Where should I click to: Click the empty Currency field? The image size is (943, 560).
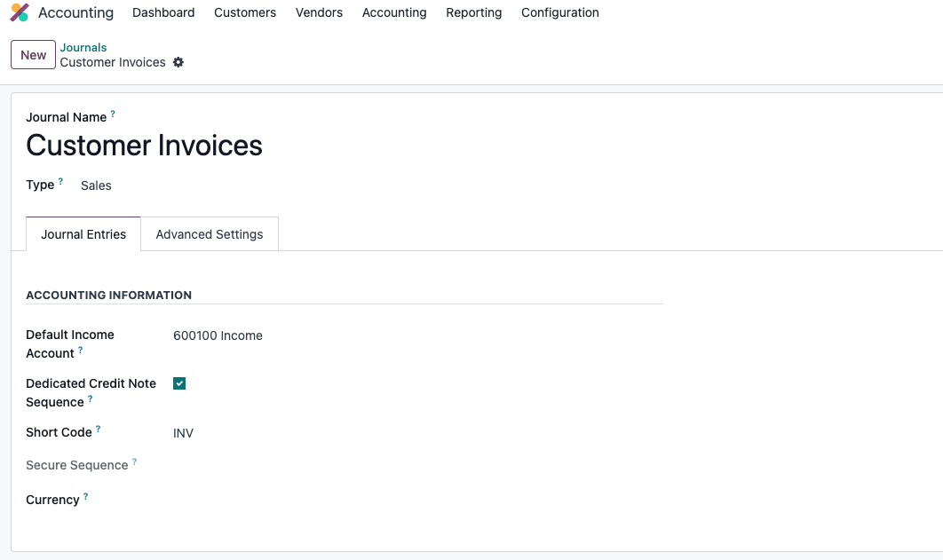point(417,500)
